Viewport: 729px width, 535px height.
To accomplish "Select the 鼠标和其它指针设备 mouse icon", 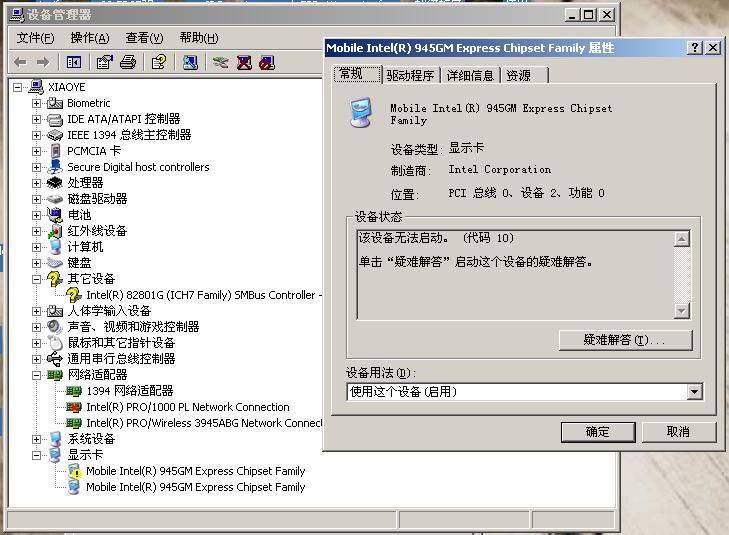I will 55,343.
